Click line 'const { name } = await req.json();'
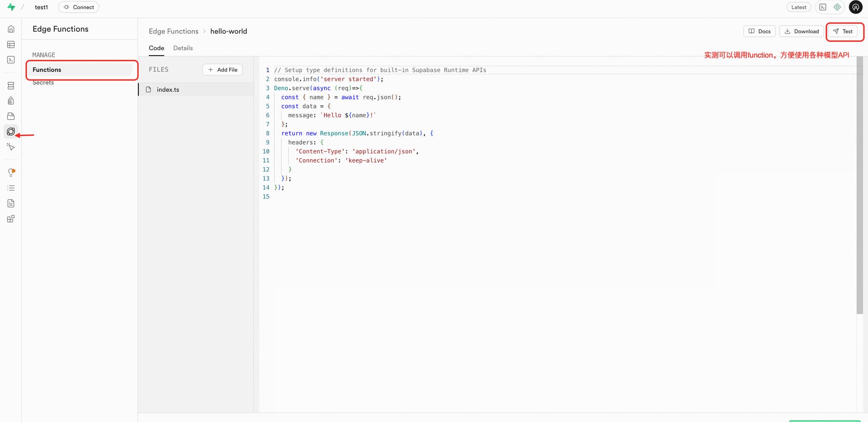868x422 pixels. pyautogui.click(x=341, y=97)
